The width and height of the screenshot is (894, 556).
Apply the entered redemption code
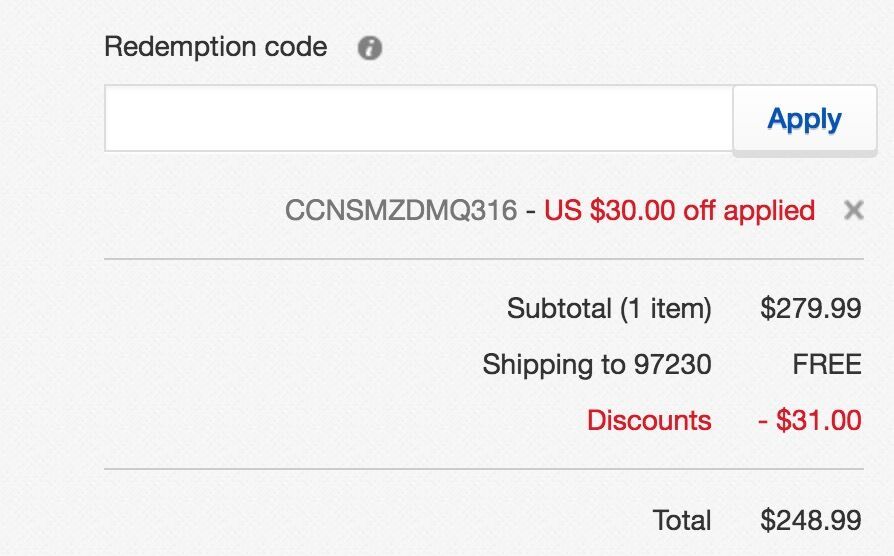pyautogui.click(x=804, y=119)
